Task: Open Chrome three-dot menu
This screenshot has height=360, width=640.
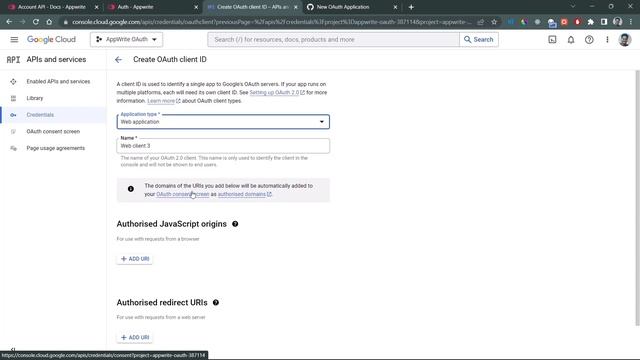Action: 631,22
